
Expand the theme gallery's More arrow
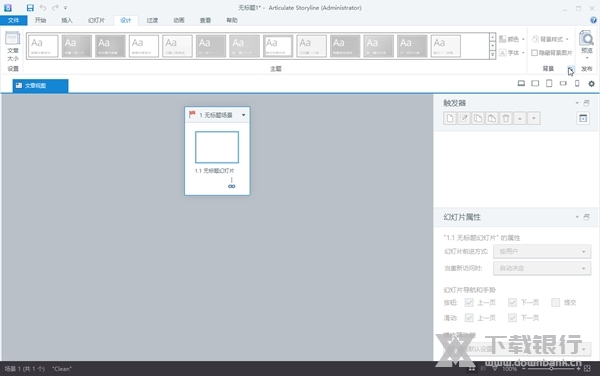coord(492,55)
